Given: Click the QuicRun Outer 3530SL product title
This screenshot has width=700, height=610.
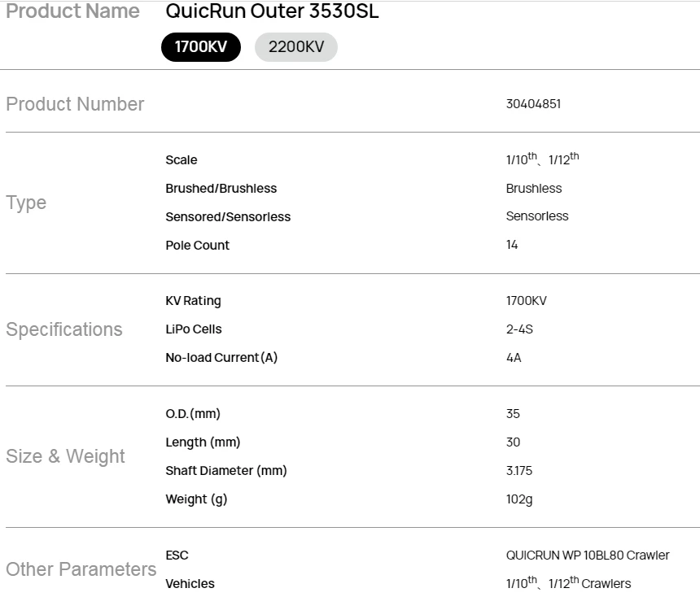Looking at the screenshot, I should (x=272, y=12).
